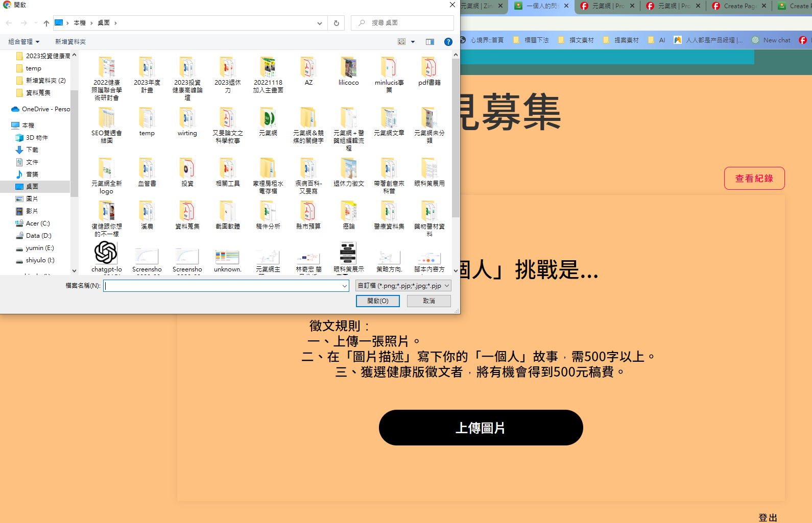Expand the address path history dropdown
Screen dimensions: 812x523
(x=319, y=23)
